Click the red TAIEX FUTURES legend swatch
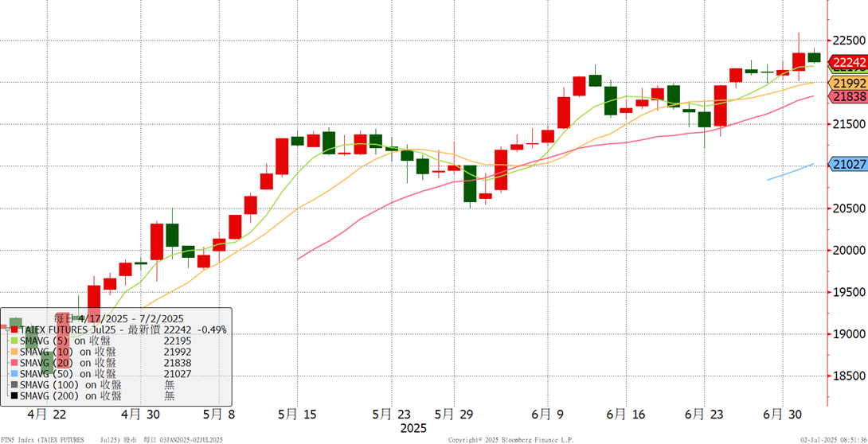Image resolution: width=868 pixels, height=444 pixels. (x=14, y=330)
